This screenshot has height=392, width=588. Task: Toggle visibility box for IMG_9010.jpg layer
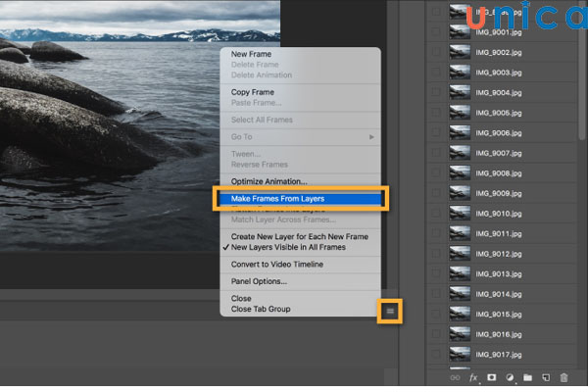[436, 214]
